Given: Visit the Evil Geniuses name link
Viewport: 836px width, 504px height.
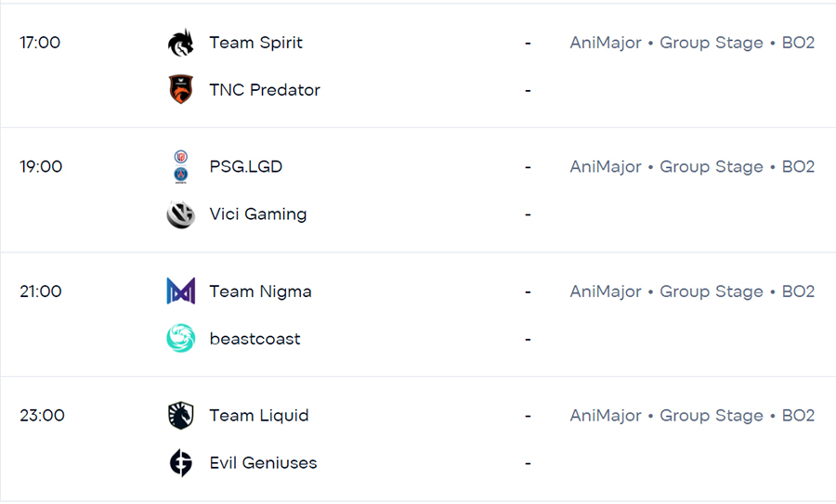Looking at the screenshot, I should 263,462.
